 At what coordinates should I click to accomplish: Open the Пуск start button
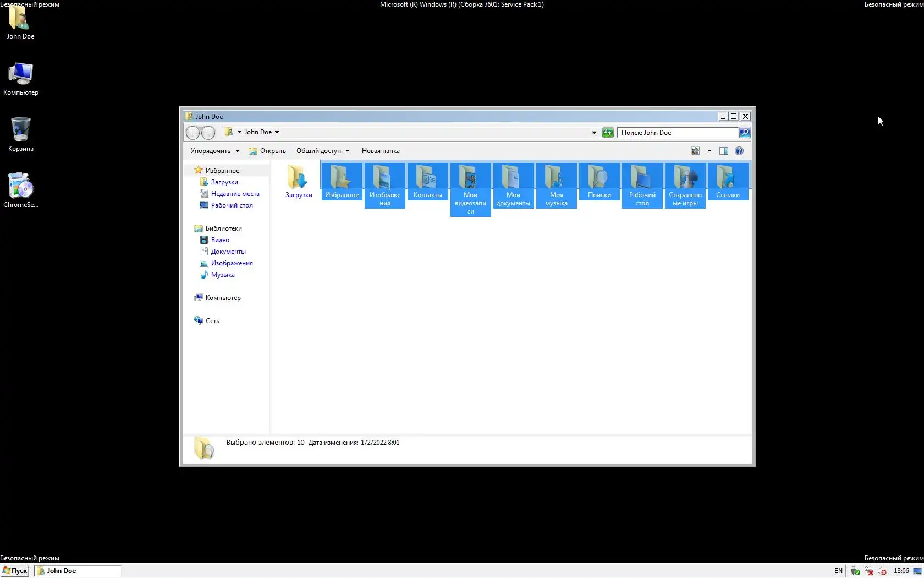click(15, 571)
